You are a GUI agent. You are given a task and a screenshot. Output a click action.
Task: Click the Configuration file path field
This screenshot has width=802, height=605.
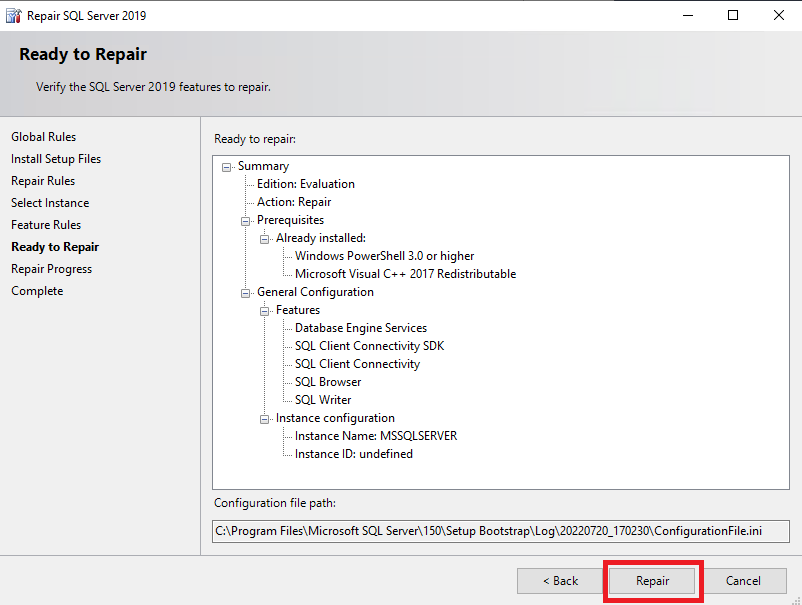[x=501, y=531]
